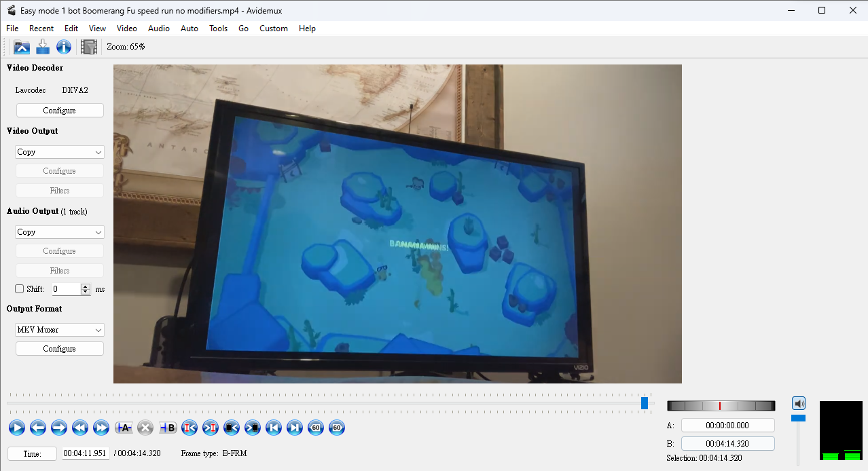Open the Video menu
The width and height of the screenshot is (868, 471).
tap(127, 29)
